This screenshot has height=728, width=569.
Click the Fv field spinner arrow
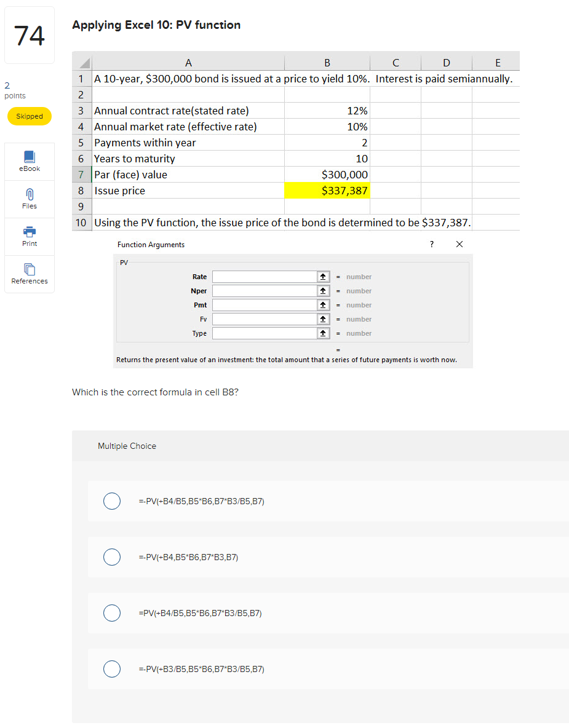tap(323, 318)
